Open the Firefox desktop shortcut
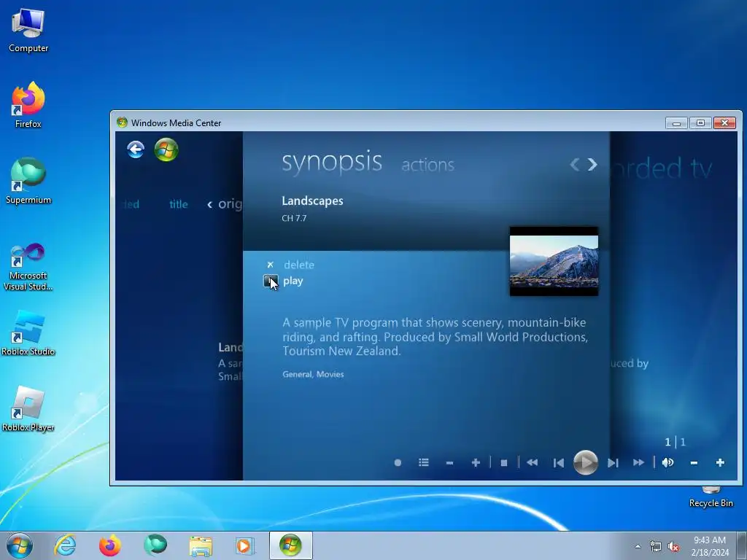747x560 pixels. click(28, 105)
